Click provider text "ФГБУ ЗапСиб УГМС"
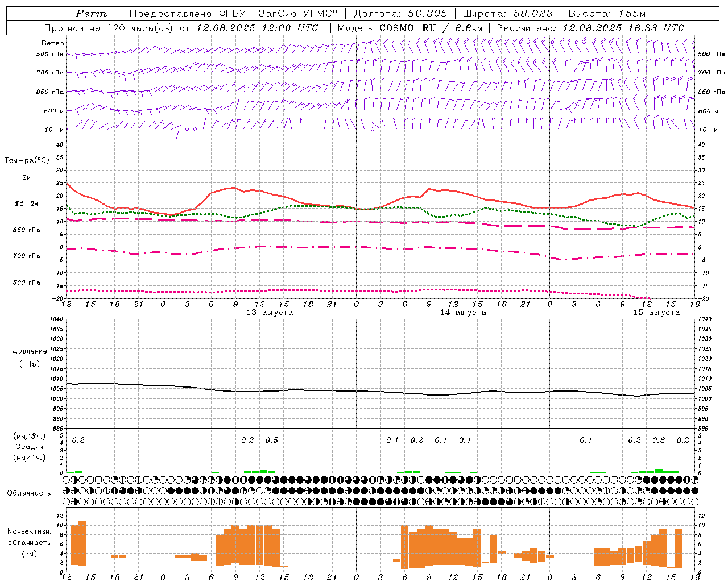Image resolution: width=728 pixels, height=582 pixels. click(x=278, y=14)
